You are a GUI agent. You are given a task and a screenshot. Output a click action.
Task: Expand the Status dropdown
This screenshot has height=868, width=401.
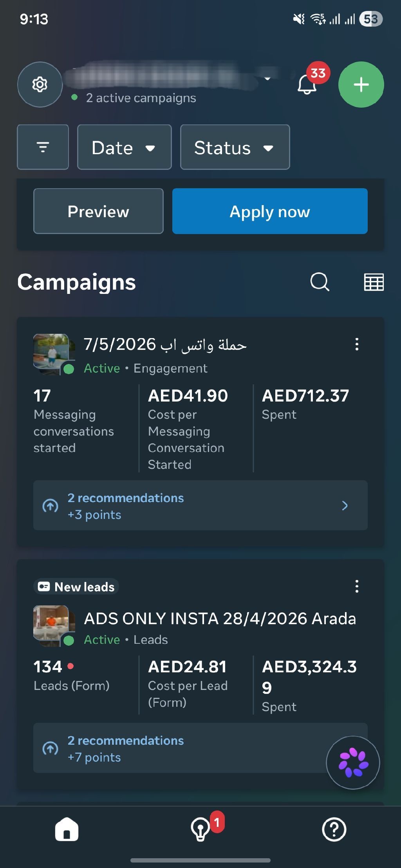point(235,147)
